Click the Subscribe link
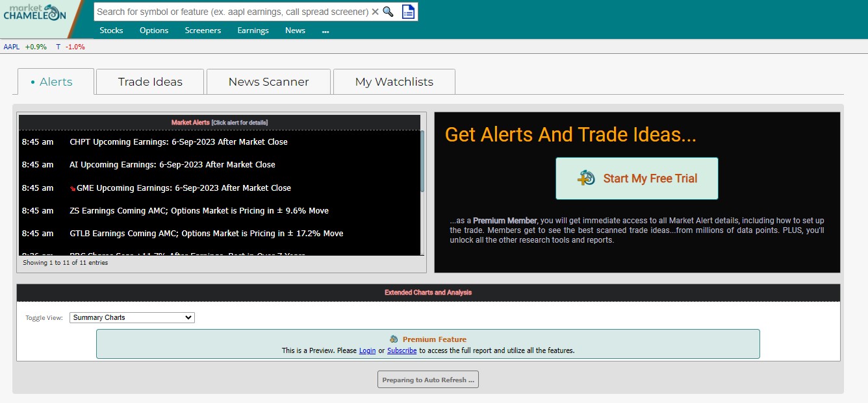This screenshot has width=868, height=403. coord(402,350)
